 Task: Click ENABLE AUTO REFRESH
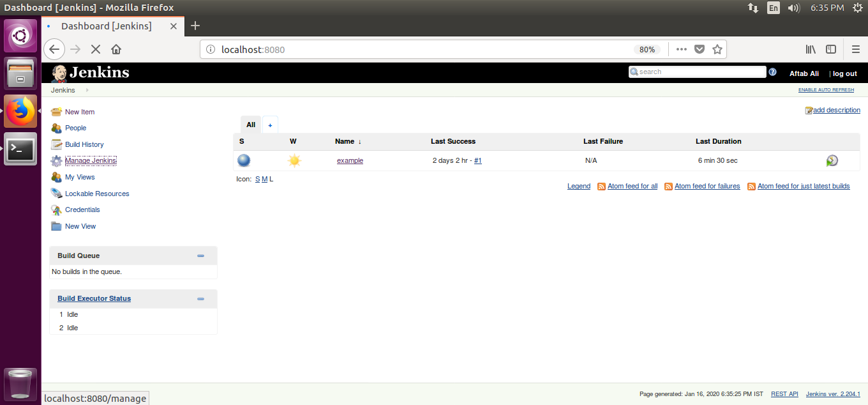(x=826, y=89)
